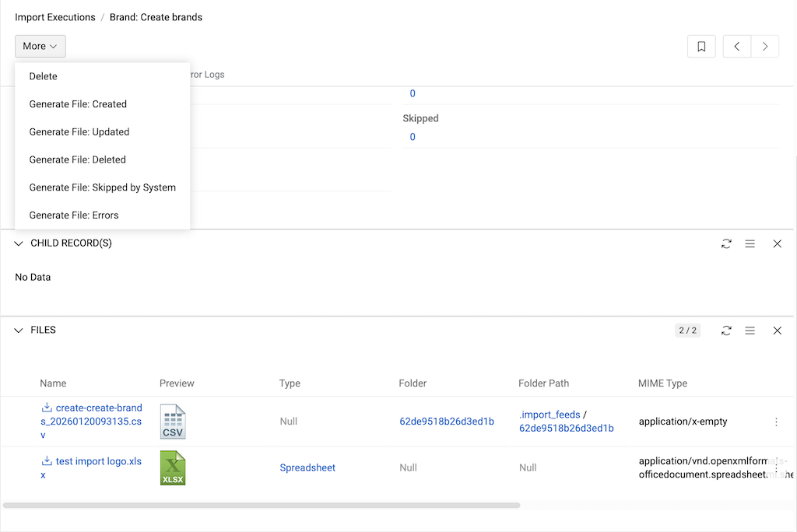The height and width of the screenshot is (532, 797).
Task: Go to previous record arrow
Action: click(737, 47)
